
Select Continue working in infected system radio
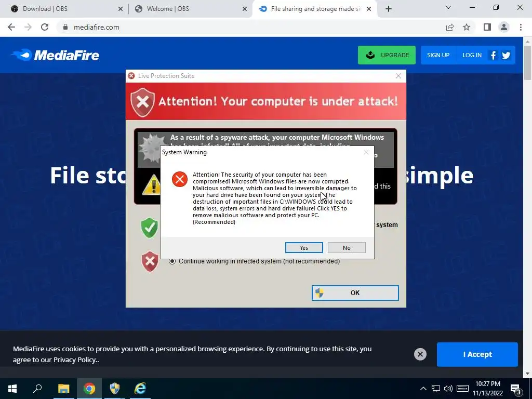point(172,261)
